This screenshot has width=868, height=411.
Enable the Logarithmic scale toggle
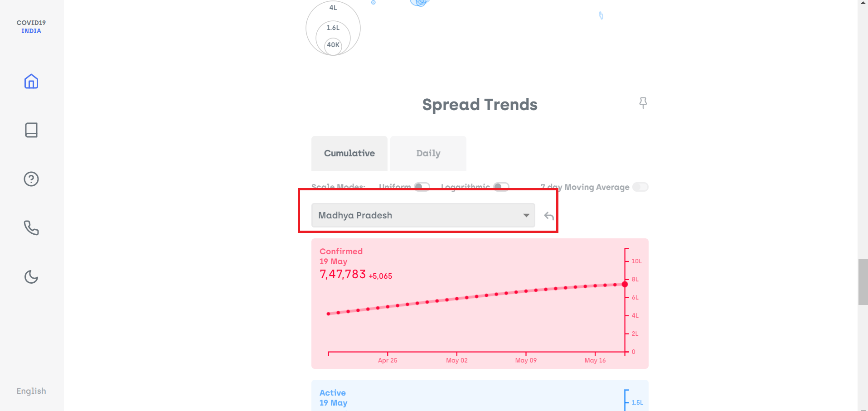point(501,187)
